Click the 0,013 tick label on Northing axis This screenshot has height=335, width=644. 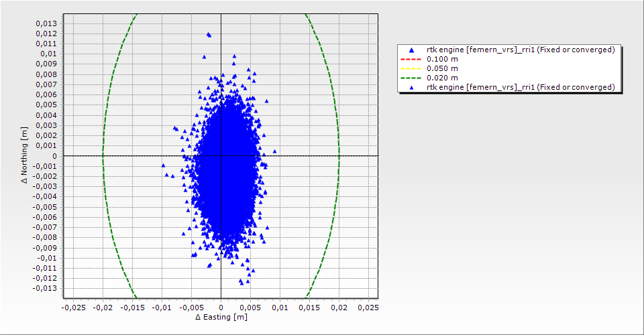[46, 23]
